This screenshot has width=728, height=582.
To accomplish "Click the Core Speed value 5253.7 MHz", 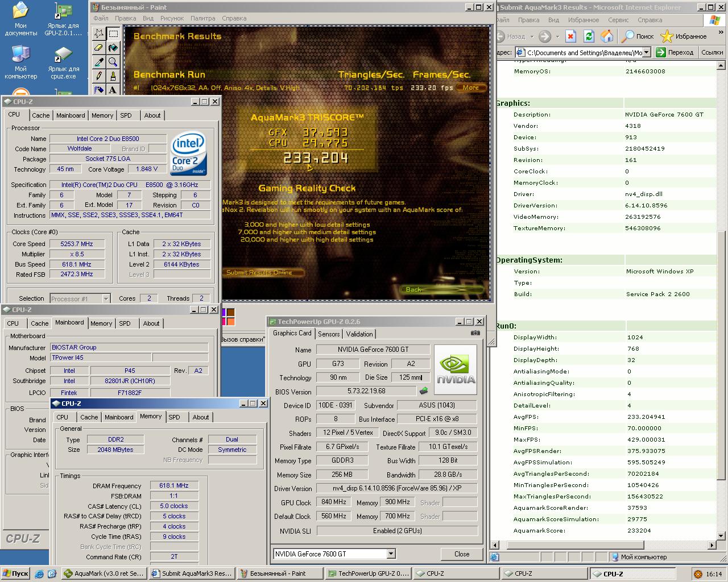I will [77, 244].
